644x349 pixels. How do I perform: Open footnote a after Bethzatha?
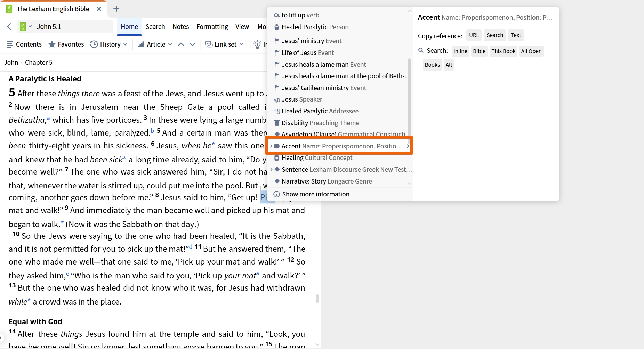pos(48,118)
